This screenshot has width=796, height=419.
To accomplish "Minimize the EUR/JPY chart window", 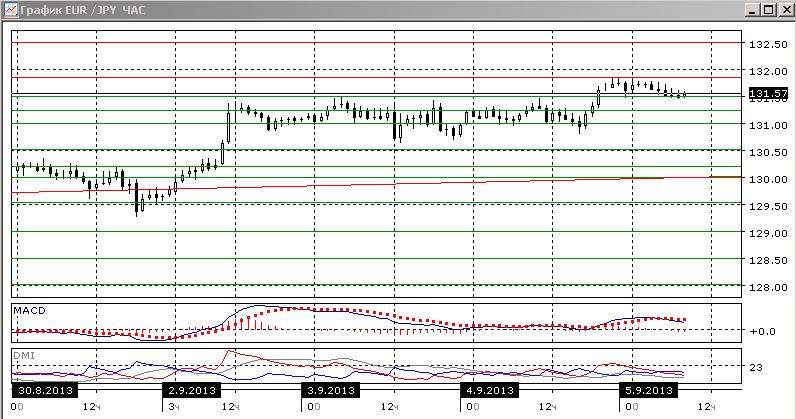I will tap(753, 10).
